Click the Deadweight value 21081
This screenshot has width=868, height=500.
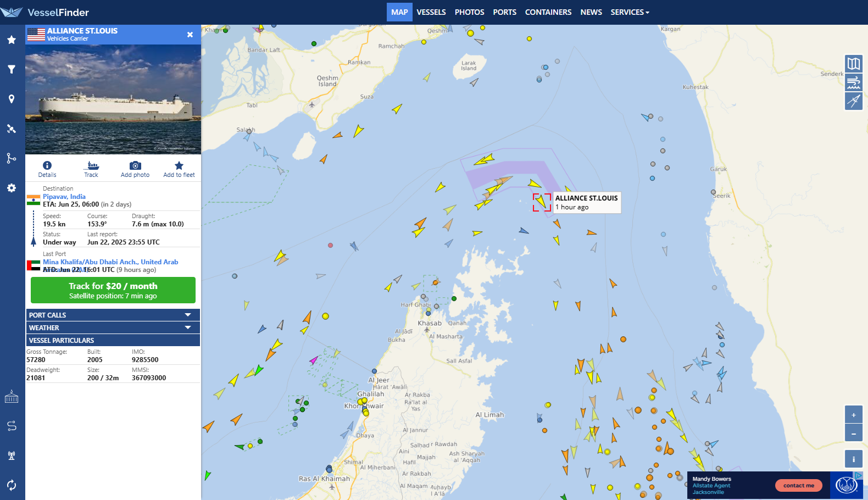coord(36,378)
